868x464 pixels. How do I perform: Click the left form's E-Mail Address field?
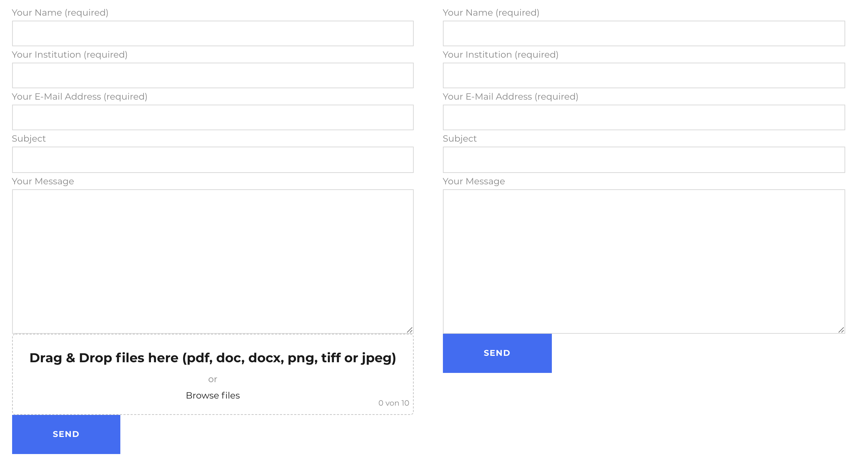213,117
